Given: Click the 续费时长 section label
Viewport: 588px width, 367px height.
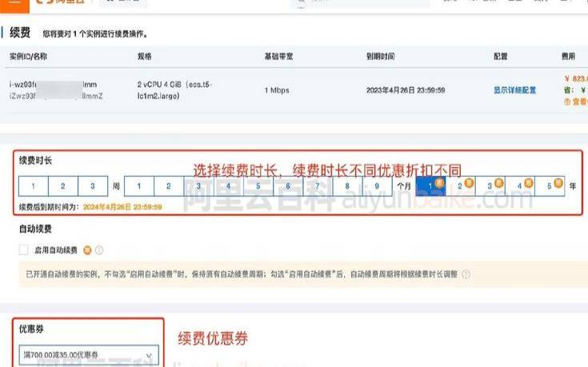Looking at the screenshot, I should (x=35, y=161).
